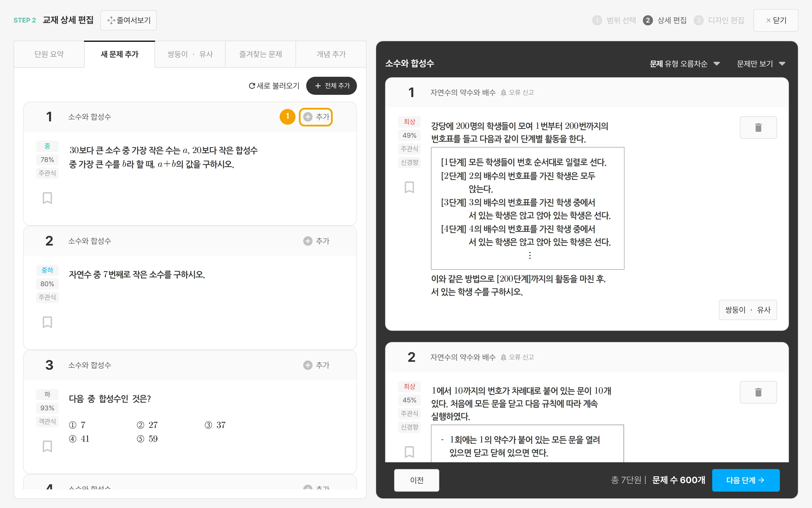The height and width of the screenshot is (508, 812).
Task: Report error on right problem 2 (오류 신고)
Action: click(x=517, y=357)
